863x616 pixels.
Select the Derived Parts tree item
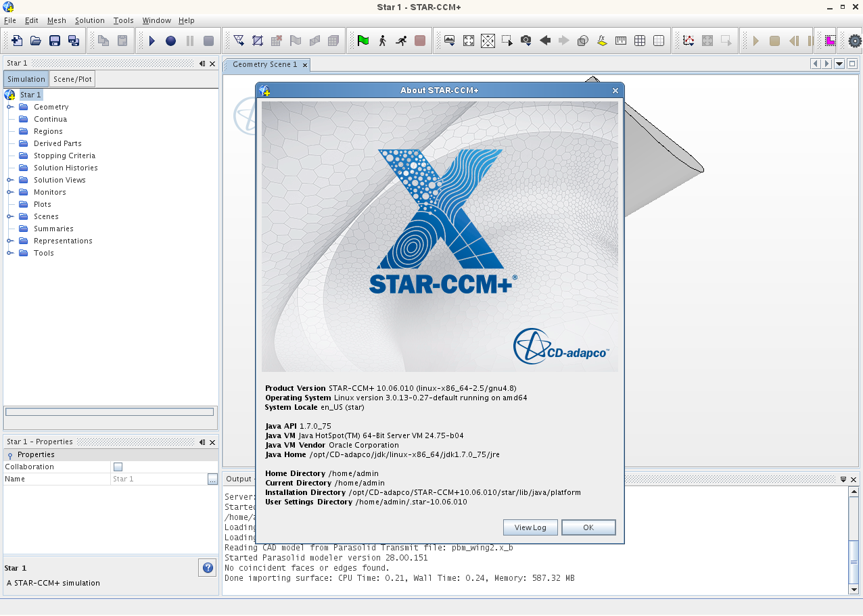[57, 143]
